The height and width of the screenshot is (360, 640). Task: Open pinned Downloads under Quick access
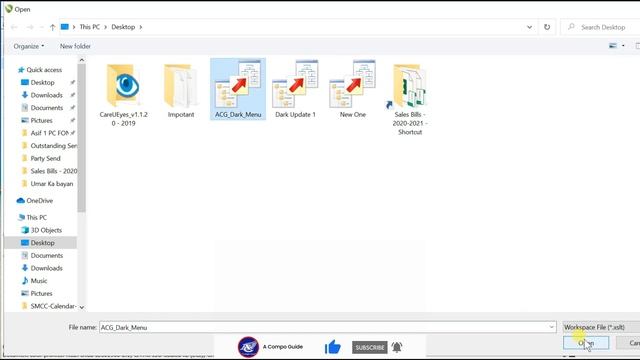tap(47, 95)
